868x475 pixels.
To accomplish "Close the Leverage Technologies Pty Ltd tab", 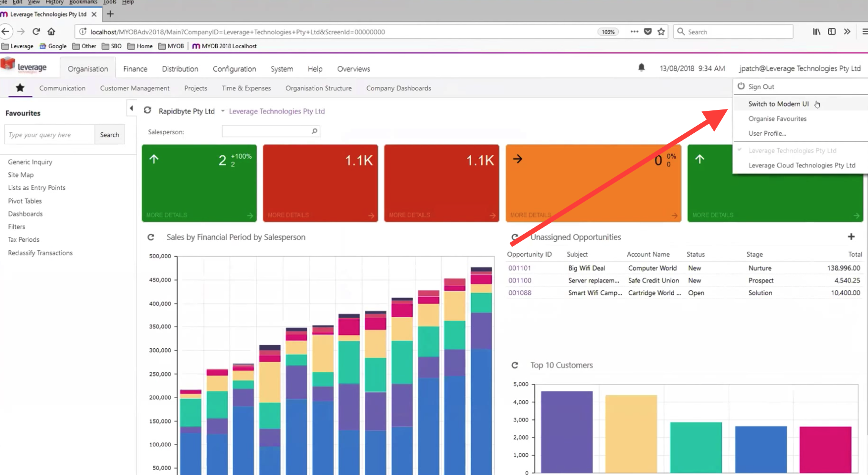I will (x=94, y=14).
